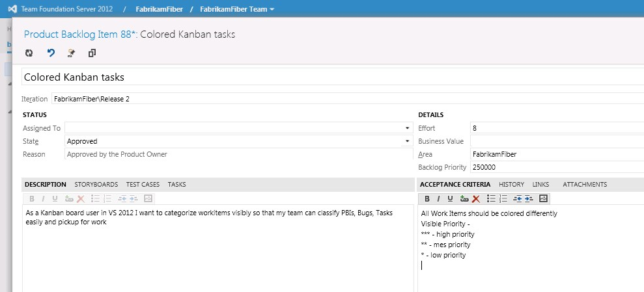Switch to the Test Cases tab

[143, 185]
